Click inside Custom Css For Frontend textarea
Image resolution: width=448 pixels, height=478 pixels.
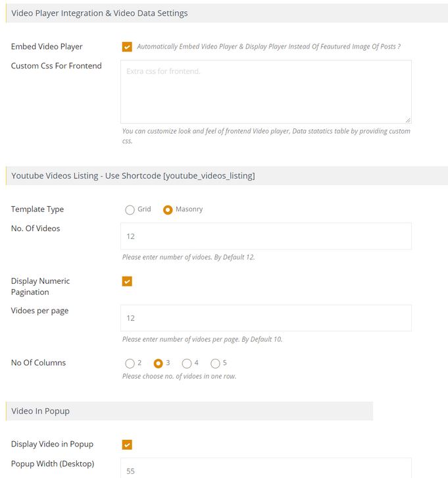click(266, 92)
